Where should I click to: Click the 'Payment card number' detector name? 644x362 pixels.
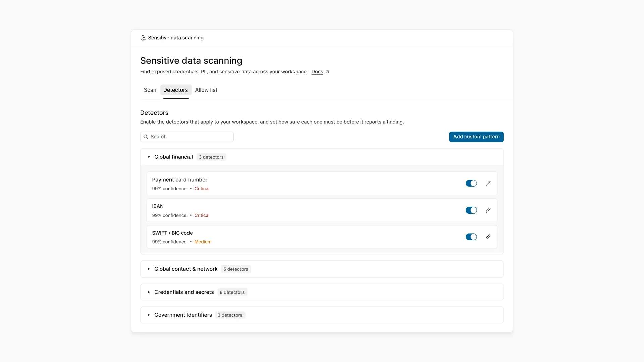pyautogui.click(x=179, y=180)
